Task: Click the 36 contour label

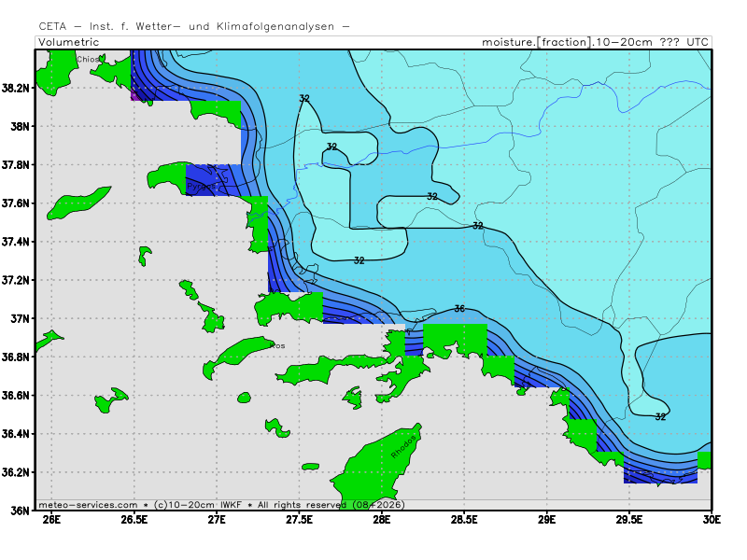Action: (x=459, y=309)
